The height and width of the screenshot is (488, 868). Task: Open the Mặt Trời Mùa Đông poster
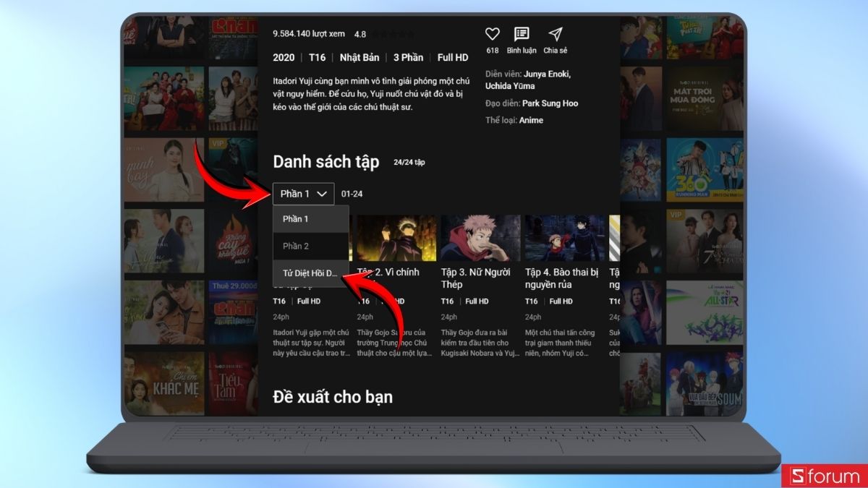click(x=704, y=98)
